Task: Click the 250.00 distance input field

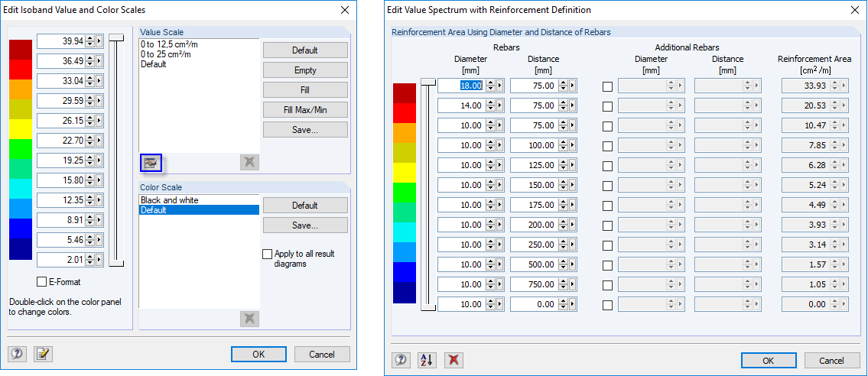Action: click(534, 245)
